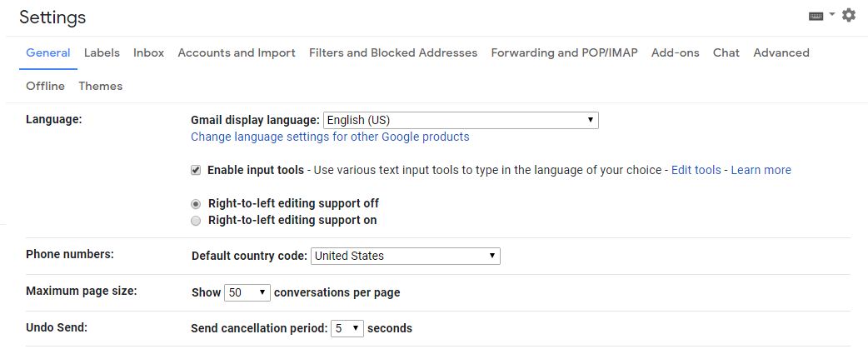Switch to the Labels tab
Viewport: 868px width, 349px height.
[102, 52]
